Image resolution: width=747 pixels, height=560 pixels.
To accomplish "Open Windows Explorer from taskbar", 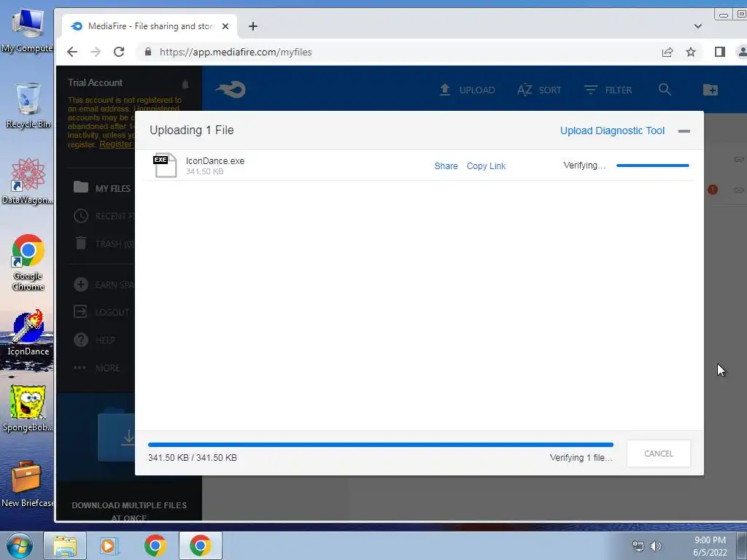I will pos(65,545).
